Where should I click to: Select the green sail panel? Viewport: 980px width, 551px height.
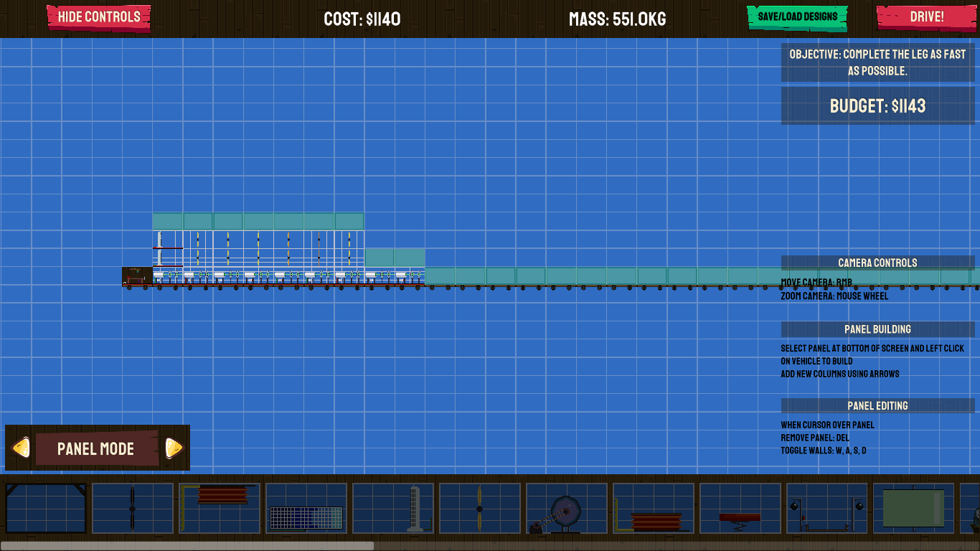point(914,508)
